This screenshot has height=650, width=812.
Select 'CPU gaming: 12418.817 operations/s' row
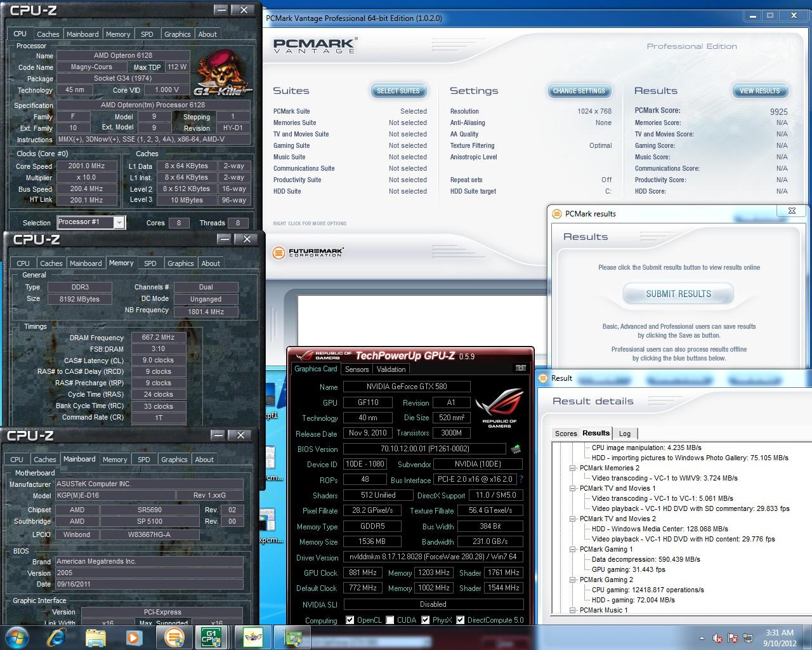coord(648,590)
